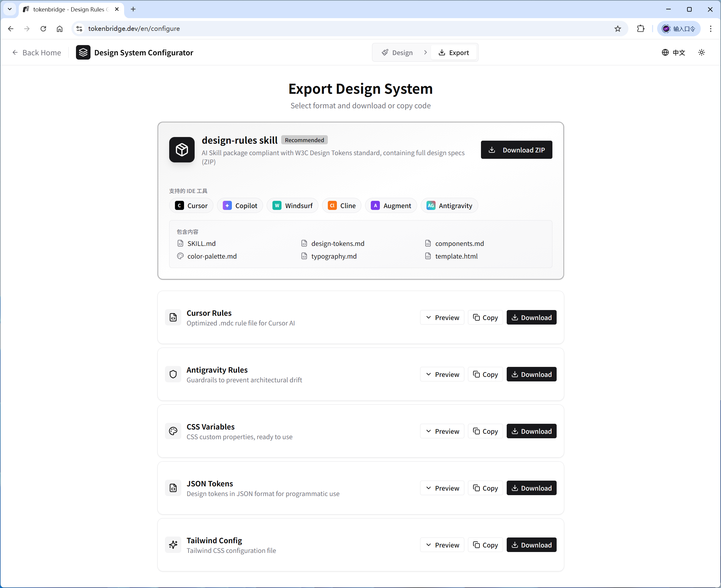Expand the CSS Variables preview
This screenshot has width=721, height=588.
coord(442,431)
